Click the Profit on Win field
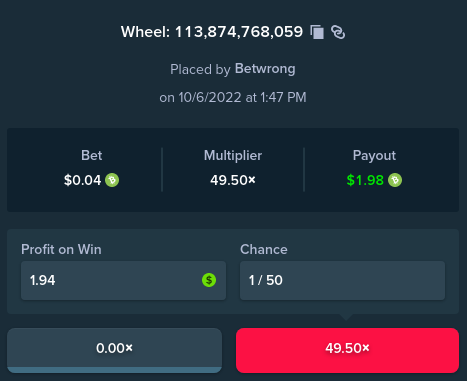The width and height of the screenshot is (467, 381). point(123,280)
